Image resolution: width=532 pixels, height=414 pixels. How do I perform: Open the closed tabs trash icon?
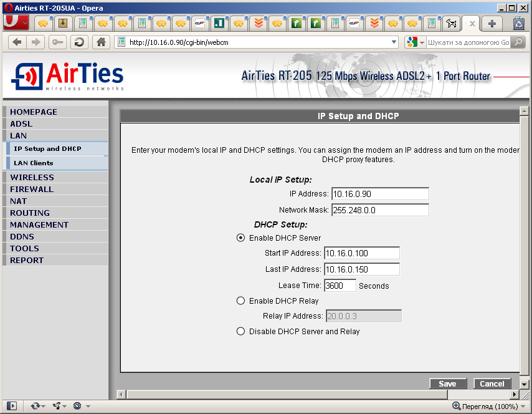tap(518, 24)
